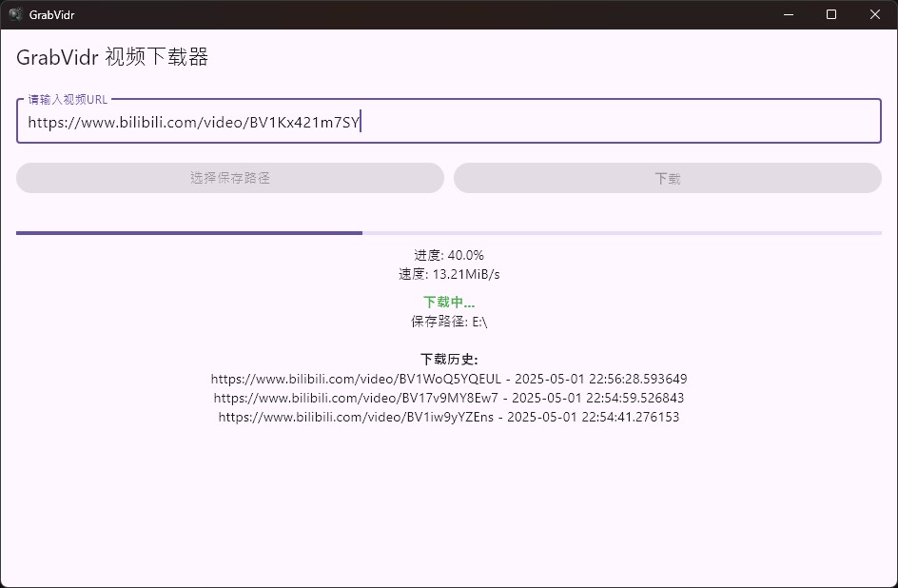Close the GrabVidr window
Screen dimensions: 898x588
(x=875, y=14)
